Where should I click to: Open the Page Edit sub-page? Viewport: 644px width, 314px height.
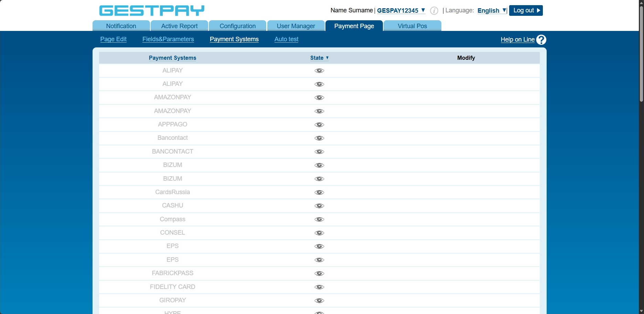coord(114,39)
